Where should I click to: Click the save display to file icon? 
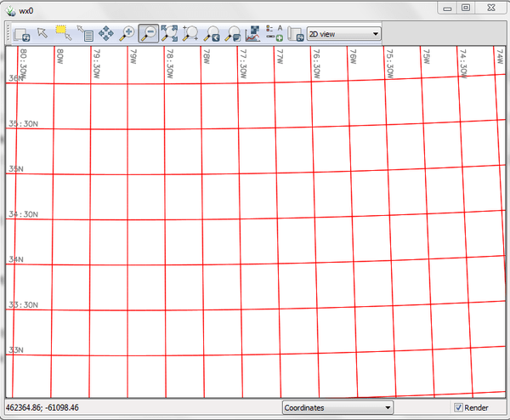tap(295, 34)
